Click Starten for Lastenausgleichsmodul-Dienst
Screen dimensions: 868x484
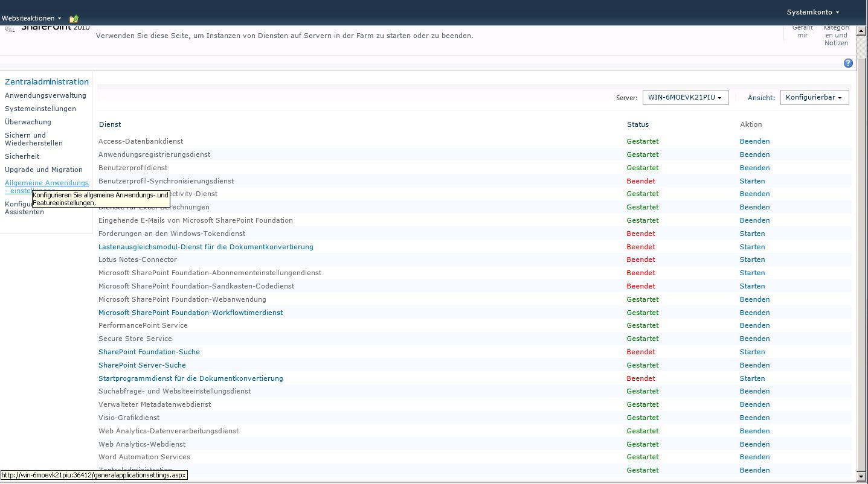pyautogui.click(x=752, y=247)
